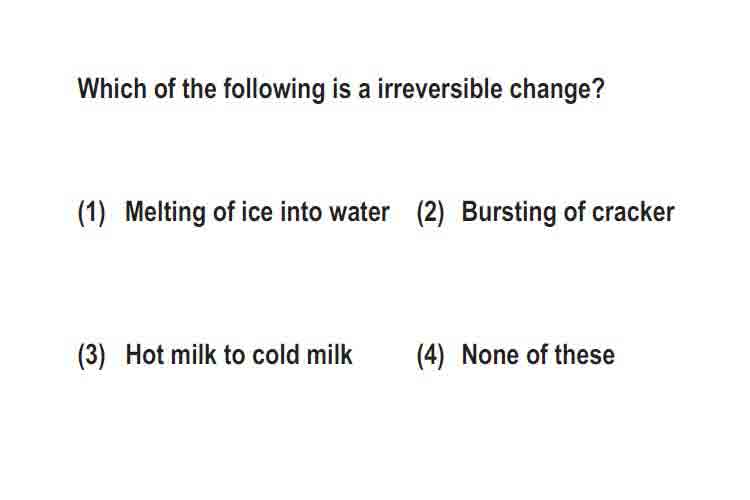Click the word 'Which' starting the question
The height and width of the screenshot is (500, 750).
[112, 89]
